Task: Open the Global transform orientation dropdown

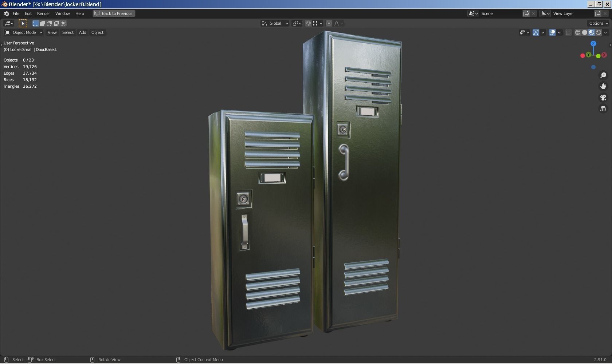Action: 274,23
